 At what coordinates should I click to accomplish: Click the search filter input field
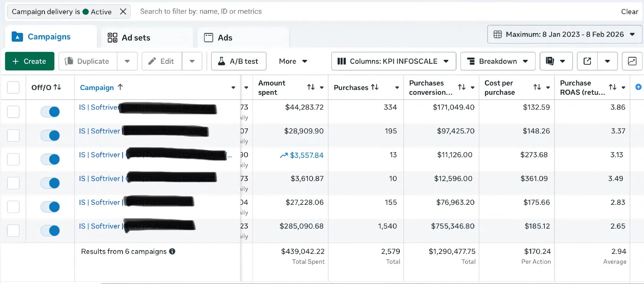(334, 12)
